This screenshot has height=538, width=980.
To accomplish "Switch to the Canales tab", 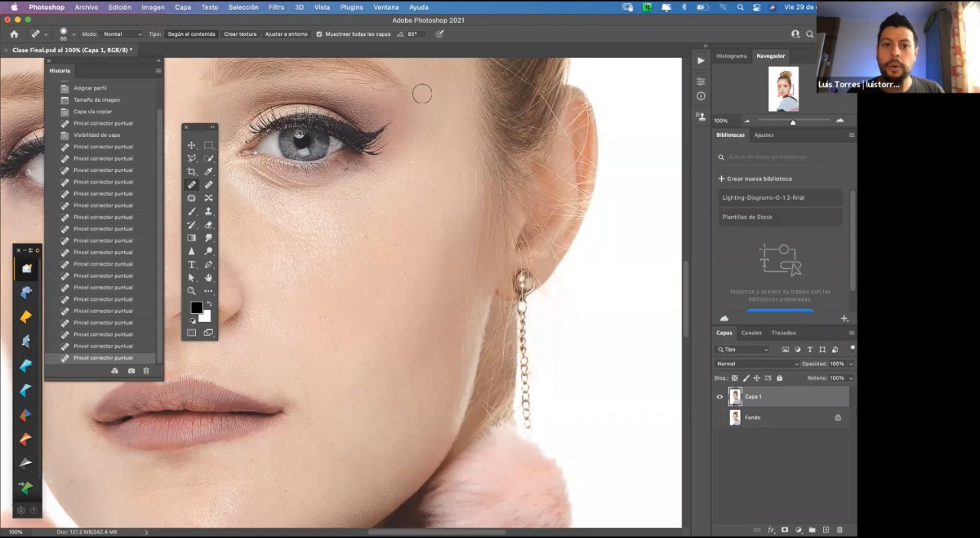I will click(x=751, y=333).
